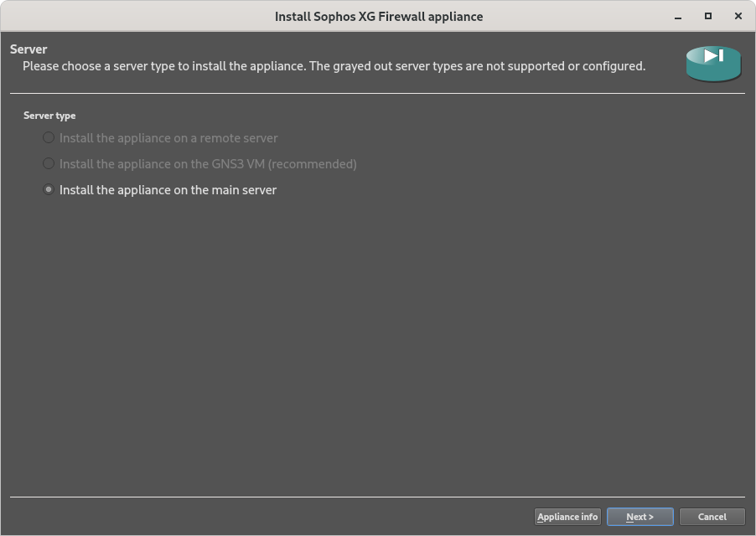Close the appliance wizard with X

point(738,16)
